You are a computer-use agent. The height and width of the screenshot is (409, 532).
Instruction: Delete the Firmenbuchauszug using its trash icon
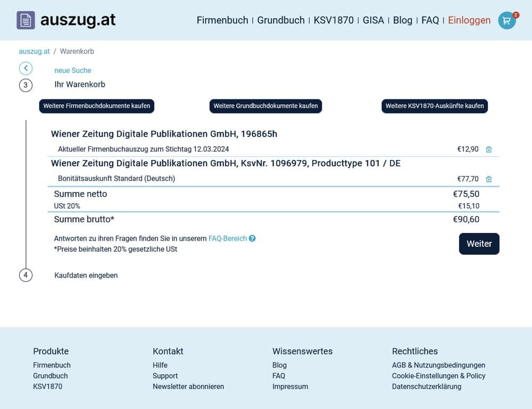pos(489,149)
